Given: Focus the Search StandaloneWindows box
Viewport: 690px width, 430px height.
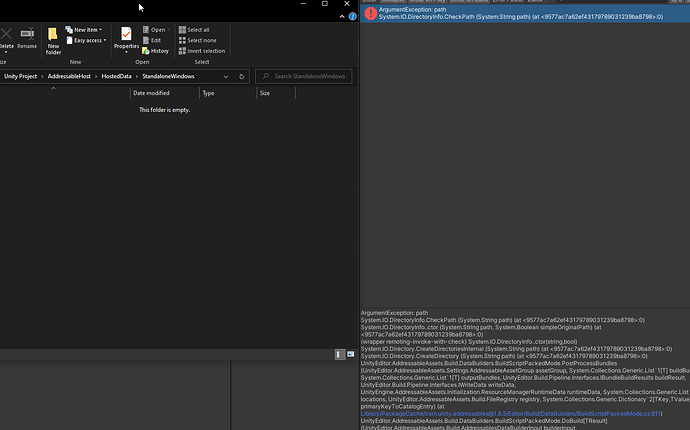Looking at the screenshot, I should [x=304, y=76].
